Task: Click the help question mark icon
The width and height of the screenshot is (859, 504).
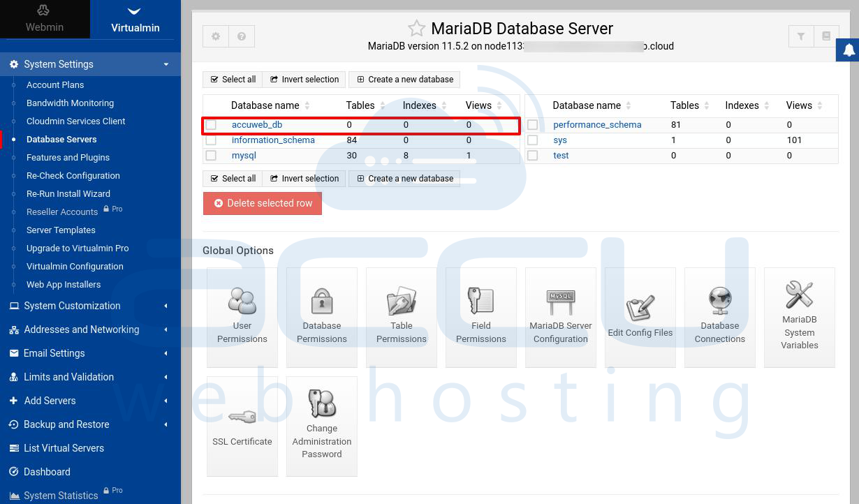Action: pyautogui.click(x=242, y=36)
